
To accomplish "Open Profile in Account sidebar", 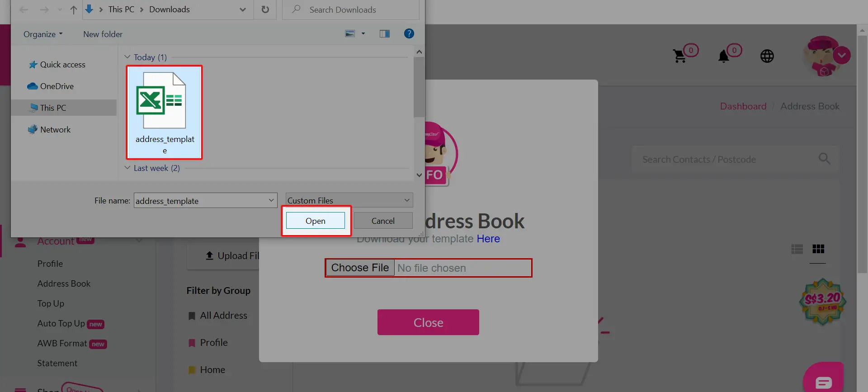I will [x=50, y=264].
